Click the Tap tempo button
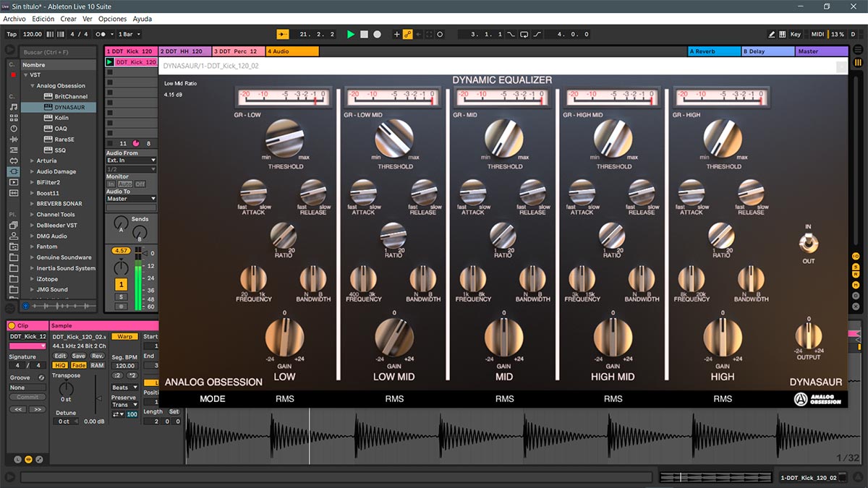868x488 pixels. [12, 34]
